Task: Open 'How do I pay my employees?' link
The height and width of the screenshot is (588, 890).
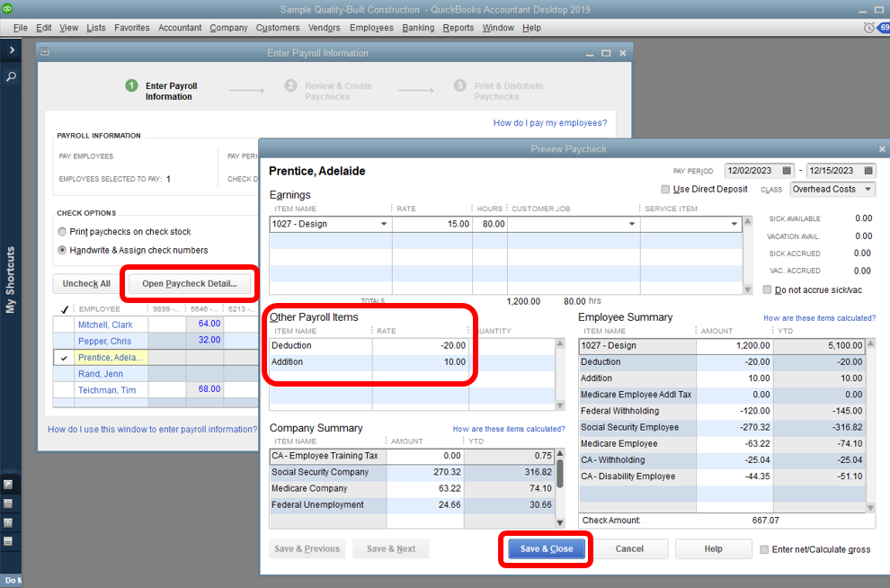Action: [550, 122]
